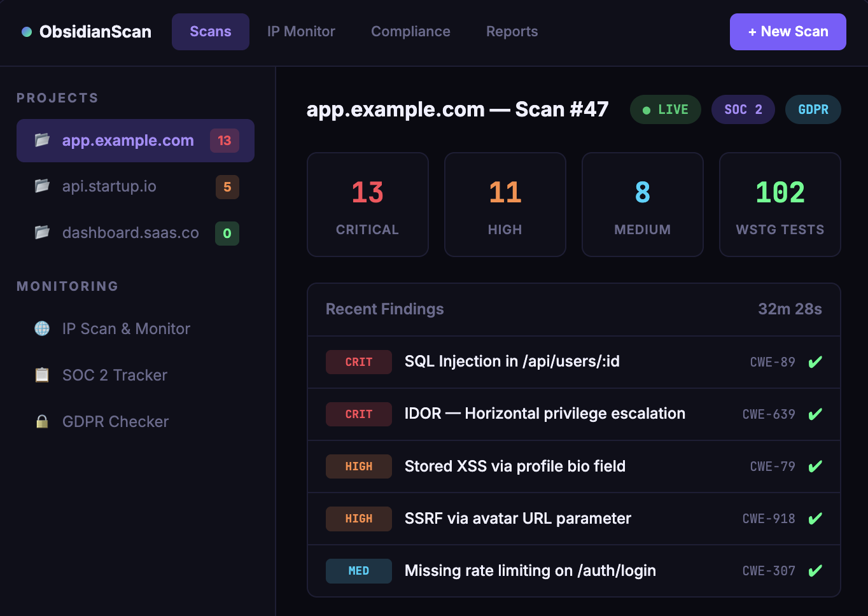Click the ObsidianScan brand name
Image resolution: width=868 pixels, height=616 pixels.
(95, 32)
